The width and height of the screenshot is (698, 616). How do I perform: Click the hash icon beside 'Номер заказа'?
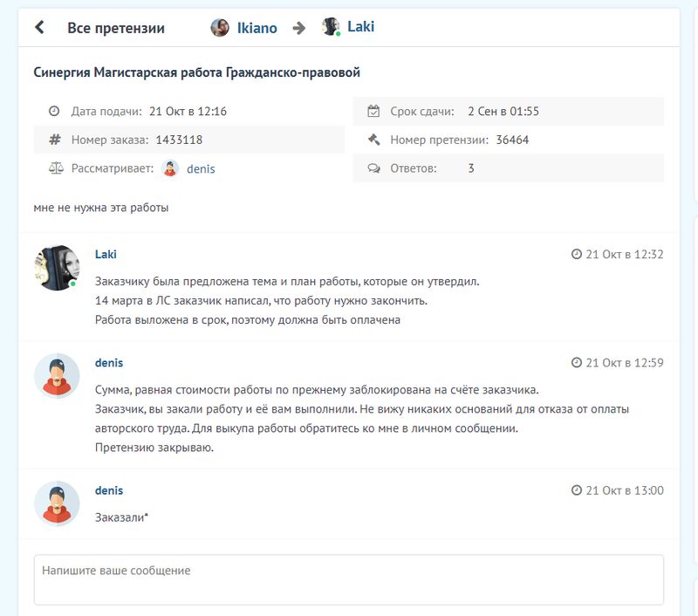54,140
